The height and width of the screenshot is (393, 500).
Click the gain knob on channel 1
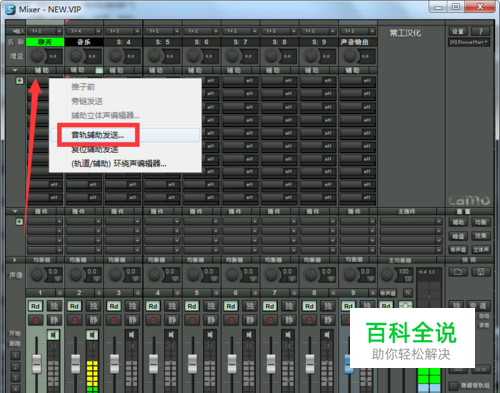[37, 56]
